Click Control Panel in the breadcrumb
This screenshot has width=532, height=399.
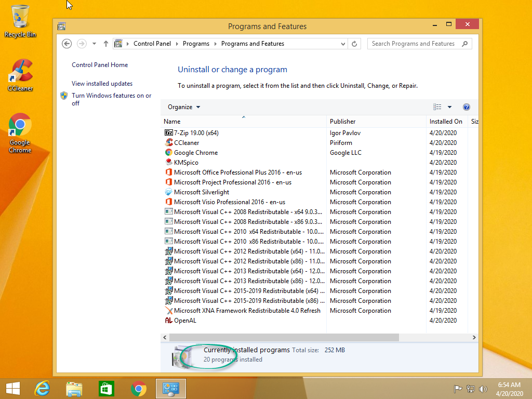[152, 44]
